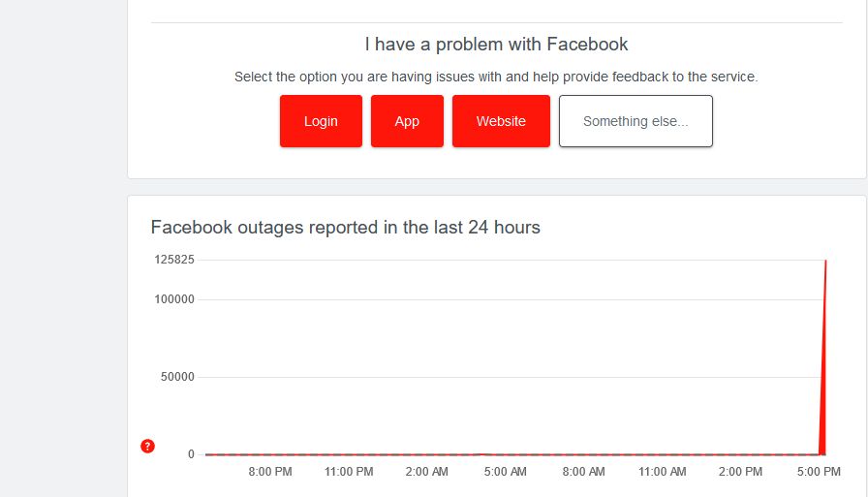Image resolution: width=868 pixels, height=497 pixels.
Task: Click the 125825 peak value label
Action: tap(174, 260)
